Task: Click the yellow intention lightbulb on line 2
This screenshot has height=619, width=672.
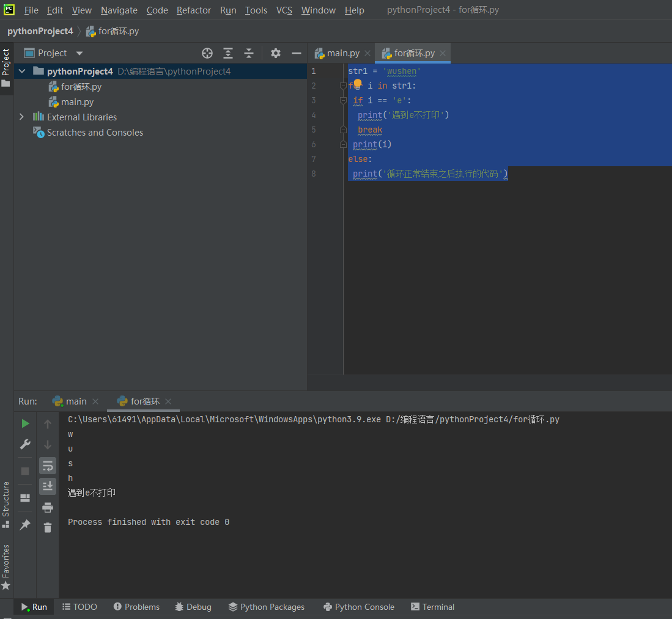Action: (358, 83)
